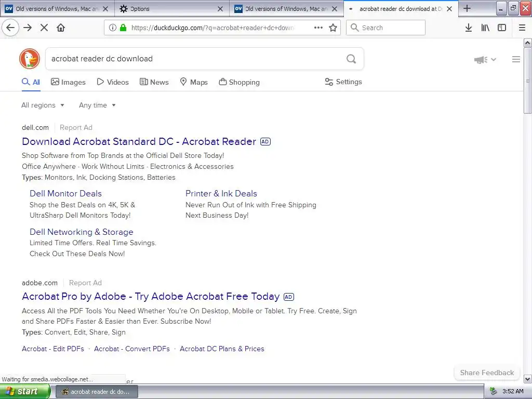
Task: Click the system tray clock 3:52 AM
Action: tap(513, 391)
